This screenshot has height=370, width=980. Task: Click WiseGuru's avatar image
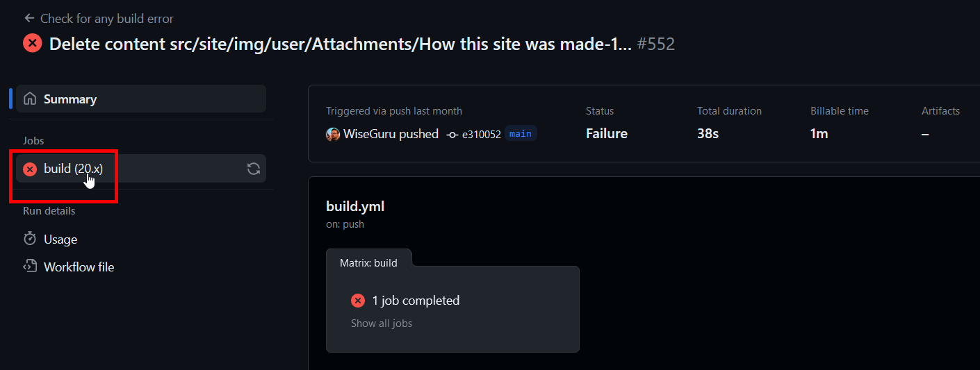[333, 134]
